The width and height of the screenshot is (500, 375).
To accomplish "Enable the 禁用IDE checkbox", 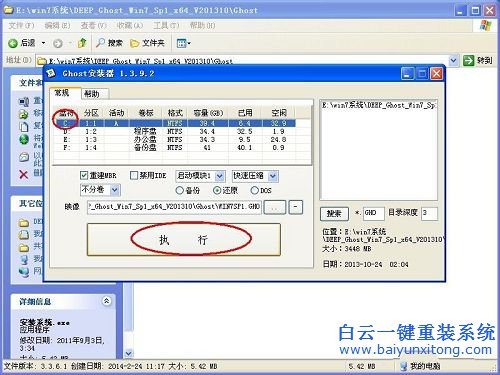I will [x=134, y=175].
